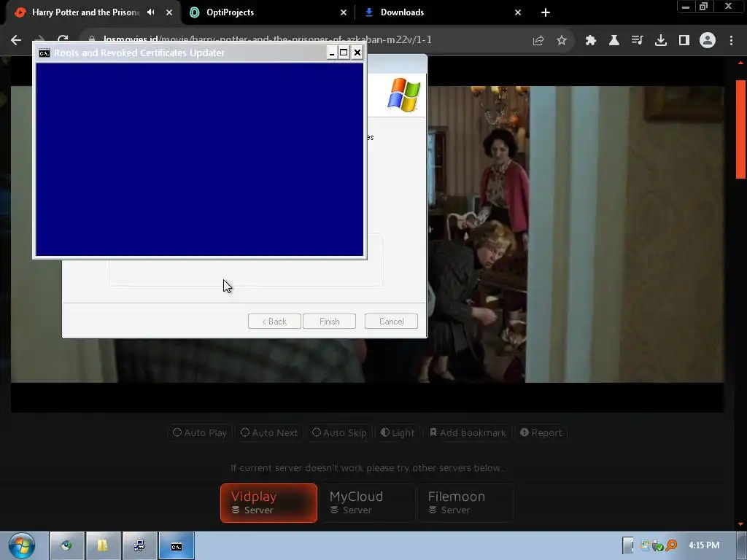Click the scrollbar down arrow
Screen dimensions: 747x560
point(741,524)
